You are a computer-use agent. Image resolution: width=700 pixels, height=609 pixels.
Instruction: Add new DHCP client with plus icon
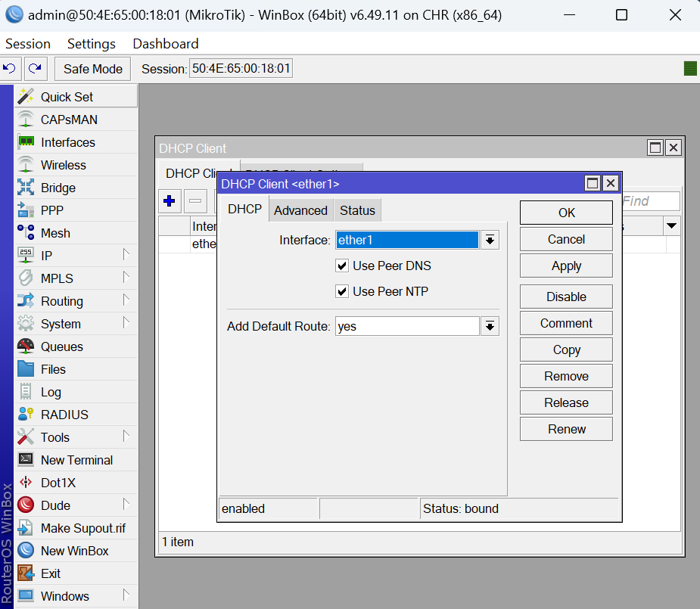170,200
